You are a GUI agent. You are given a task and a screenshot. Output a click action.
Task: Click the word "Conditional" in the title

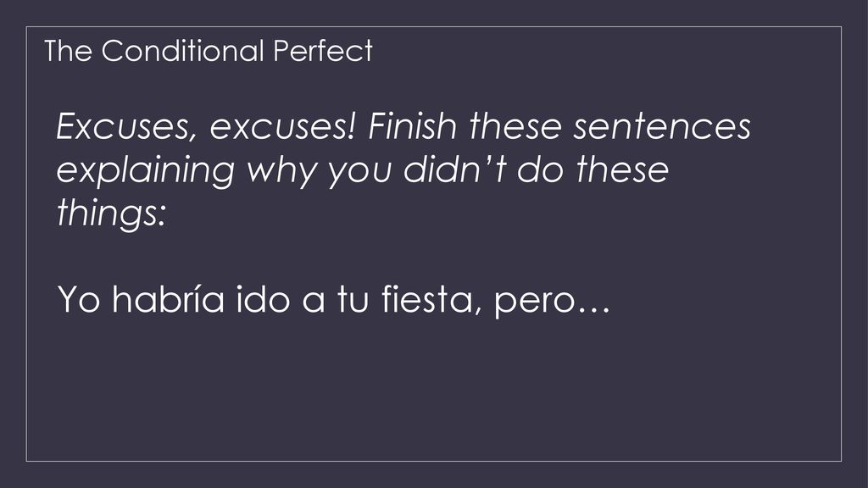point(183,51)
